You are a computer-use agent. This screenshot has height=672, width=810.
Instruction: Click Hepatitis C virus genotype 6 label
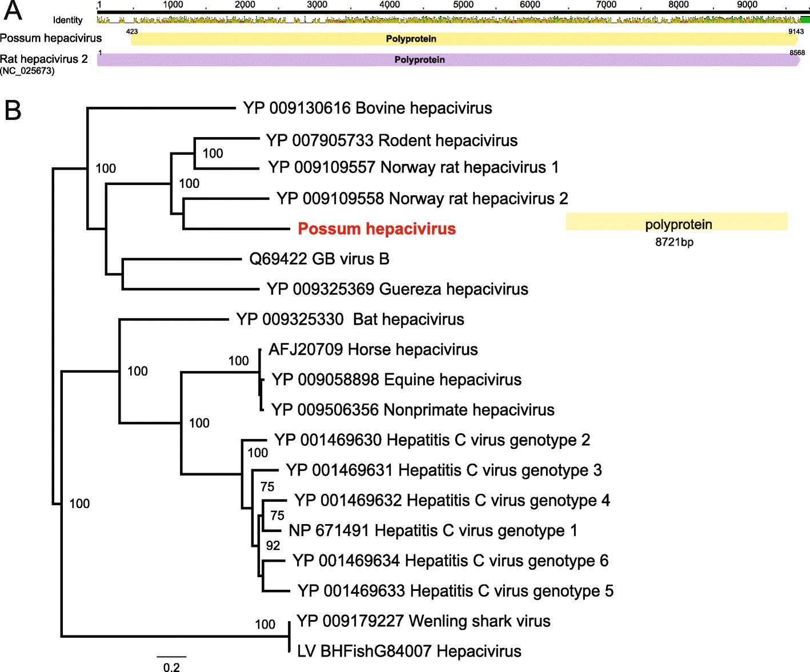(x=451, y=561)
